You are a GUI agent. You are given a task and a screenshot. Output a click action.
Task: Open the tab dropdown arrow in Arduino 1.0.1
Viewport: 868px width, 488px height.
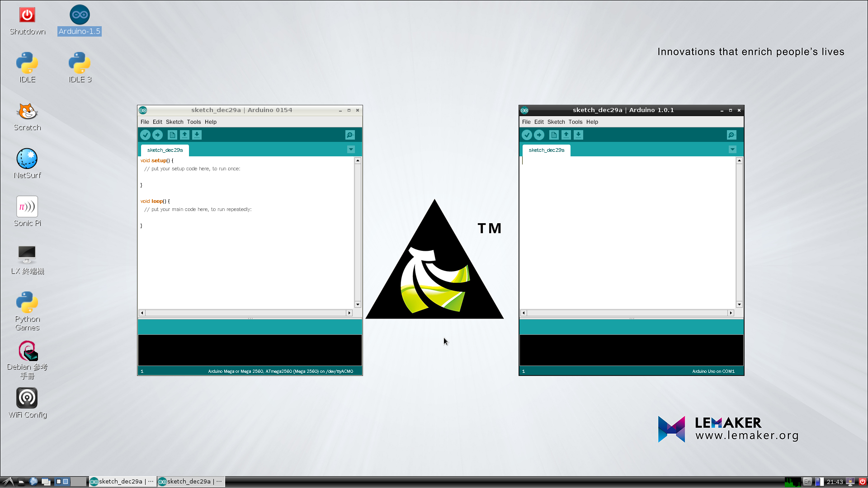[x=732, y=150]
